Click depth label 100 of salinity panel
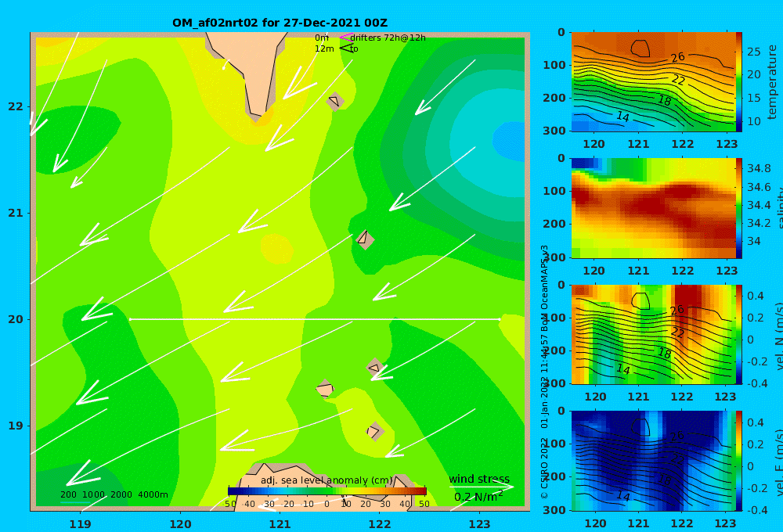783x532 pixels. pyautogui.click(x=554, y=191)
